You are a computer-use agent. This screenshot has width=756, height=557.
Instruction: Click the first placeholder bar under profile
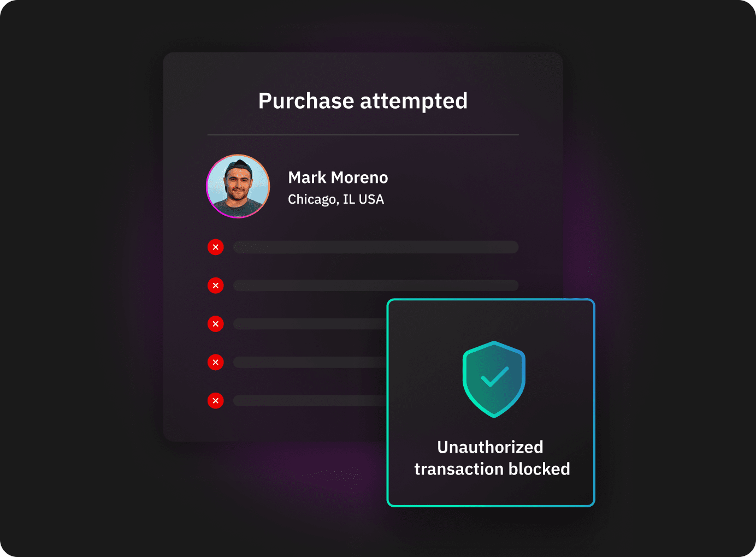(376, 247)
